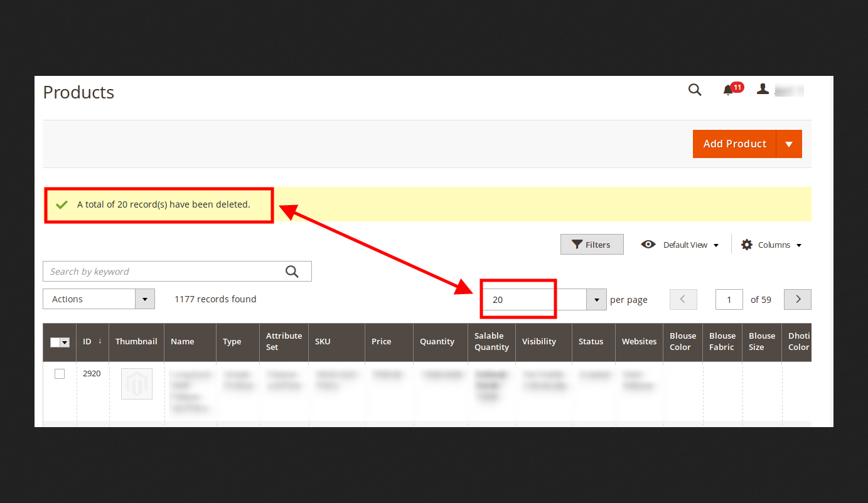This screenshot has height=503, width=868.
Task: Click the funnel icon on the Filters button
Action: coord(578,244)
